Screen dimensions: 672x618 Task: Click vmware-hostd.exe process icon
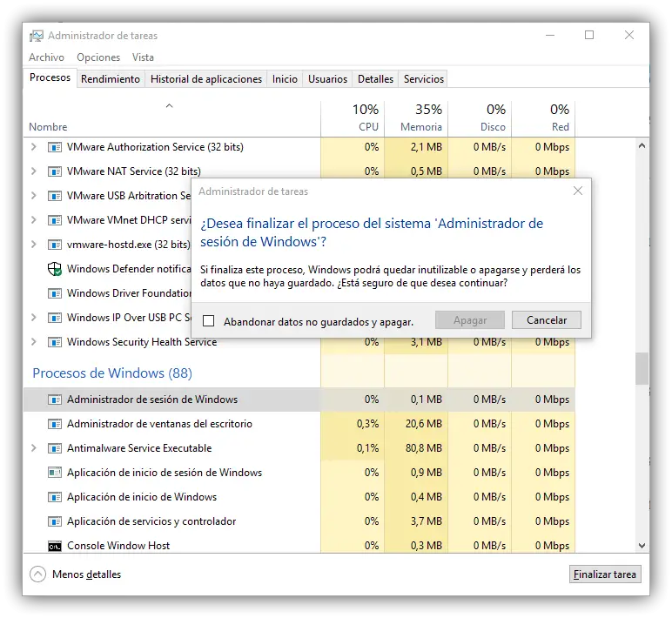[55, 245]
